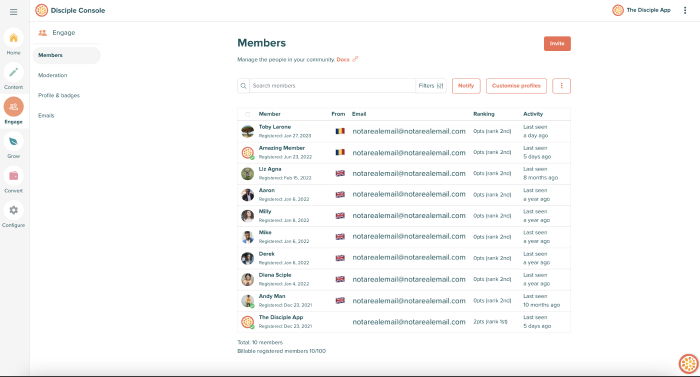Open the Filters dropdown
Viewport: 700px width, 377px height.
(431, 86)
